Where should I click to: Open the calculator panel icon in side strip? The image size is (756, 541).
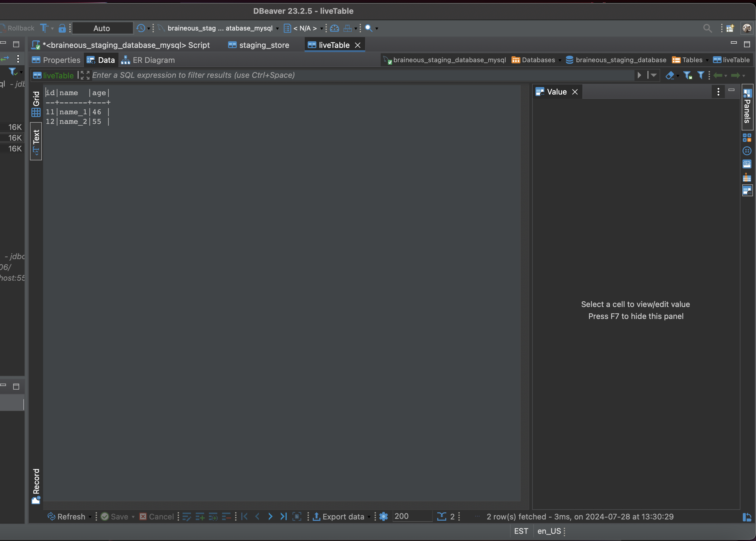click(x=747, y=138)
